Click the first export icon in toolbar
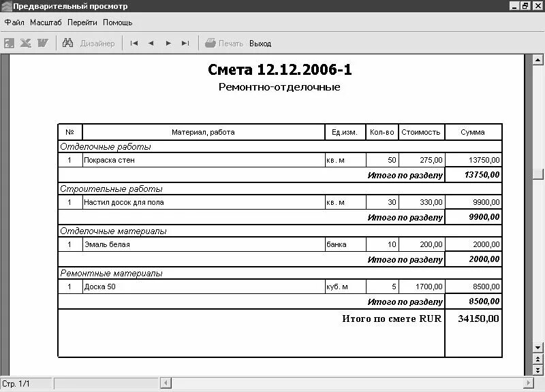545x392 pixels. 9,44
